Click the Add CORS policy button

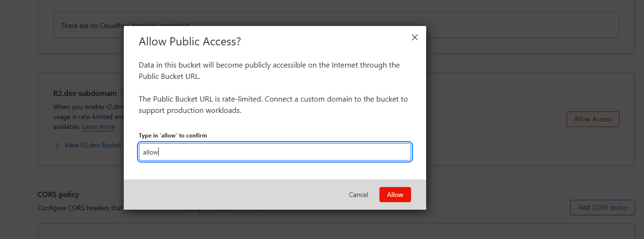pyautogui.click(x=602, y=207)
